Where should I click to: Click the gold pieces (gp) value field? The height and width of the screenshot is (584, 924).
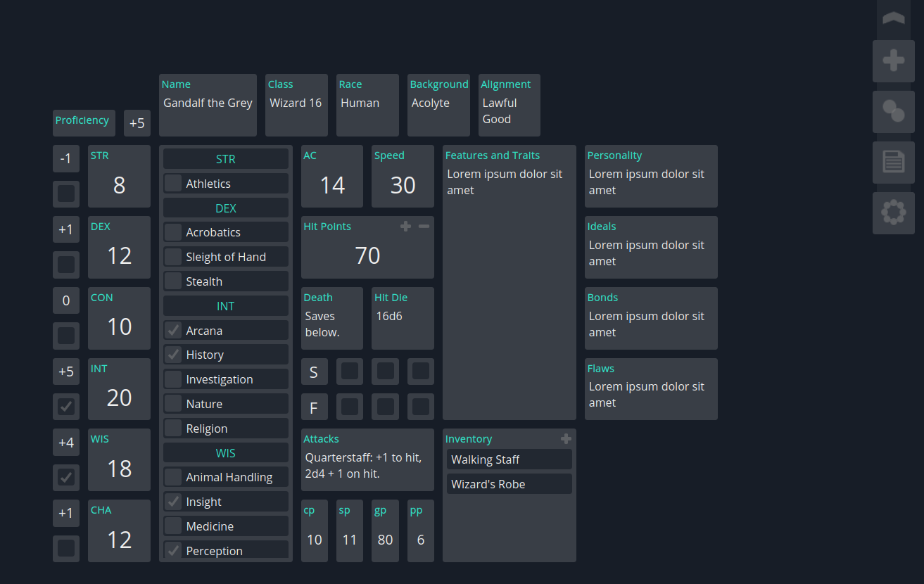(385, 540)
